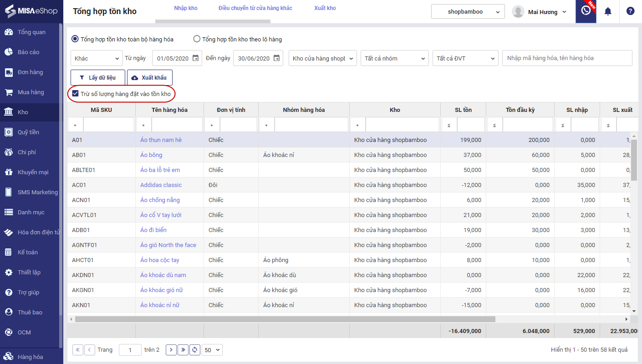Viewport: 642px width, 364px height.
Task: Open the shopbamboo store dropdown
Action: point(468,12)
